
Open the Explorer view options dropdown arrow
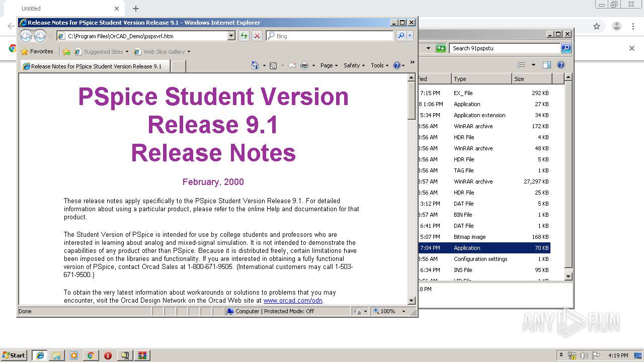coord(533,65)
